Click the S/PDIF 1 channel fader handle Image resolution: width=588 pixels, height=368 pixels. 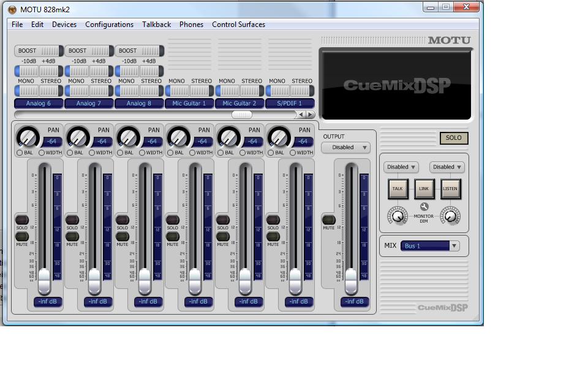point(295,280)
